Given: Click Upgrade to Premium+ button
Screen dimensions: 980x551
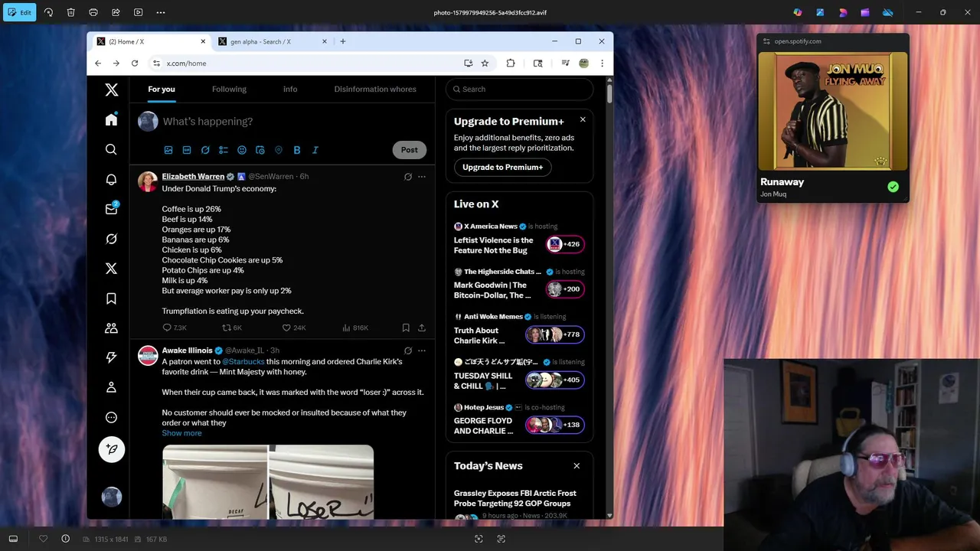Looking at the screenshot, I should point(502,167).
